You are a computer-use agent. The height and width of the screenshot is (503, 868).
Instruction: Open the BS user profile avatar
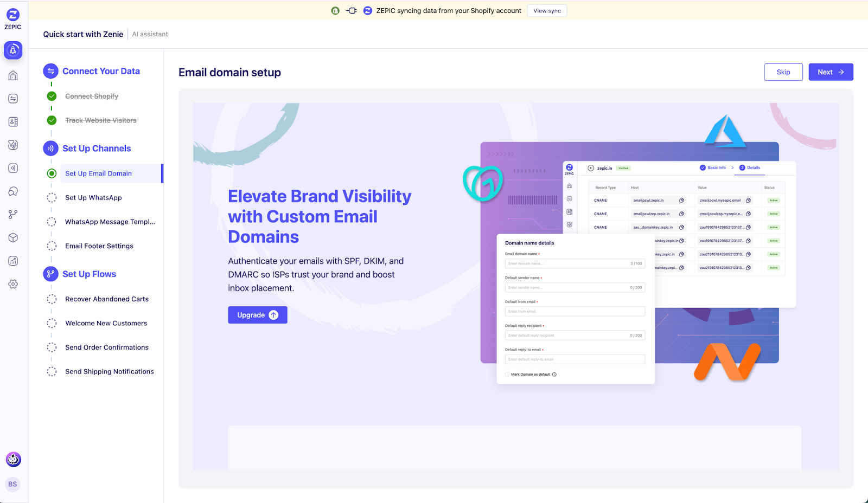[12, 484]
